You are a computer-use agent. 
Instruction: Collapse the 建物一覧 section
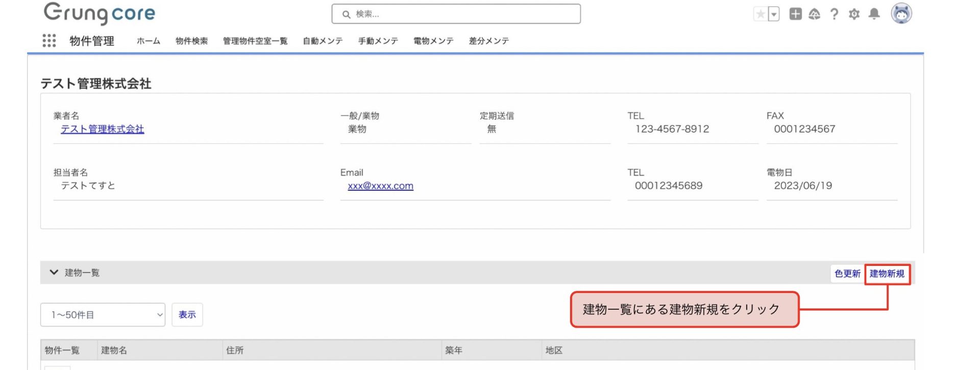[x=54, y=273]
